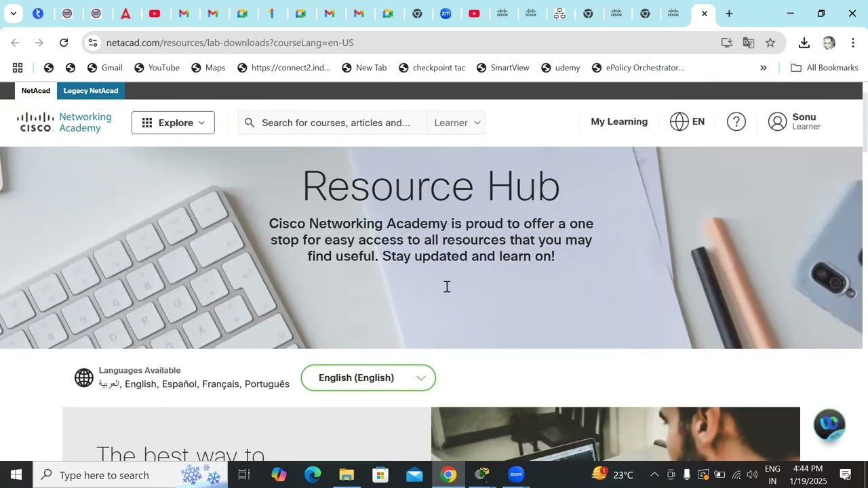Image resolution: width=868 pixels, height=488 pixels.
Task: Open the ePolicy Orchestrator bookmark
Action: tap(638, 68)
